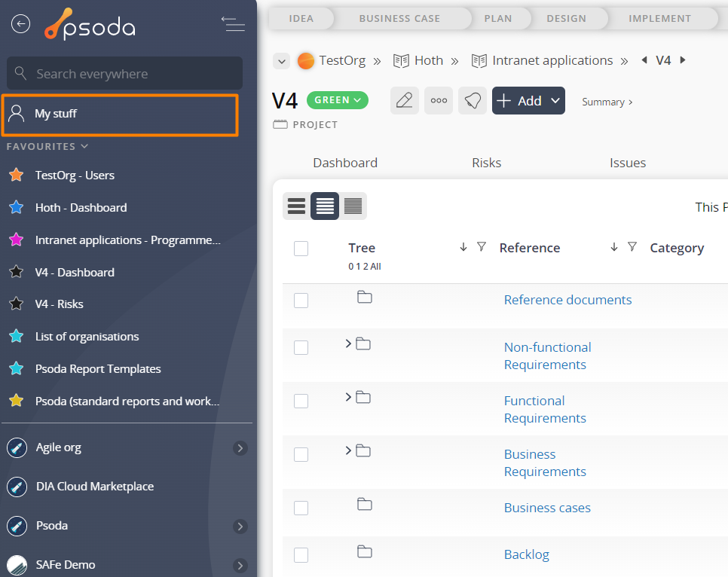Open the GREEN status dropdown

pyautogui.click(x=338, y=100)
